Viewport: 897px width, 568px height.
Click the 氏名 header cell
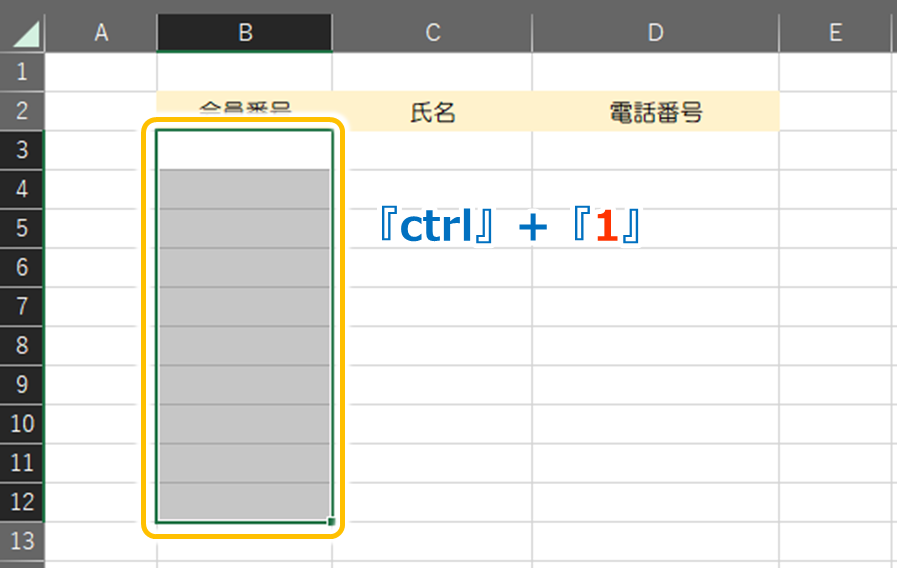pos(432,112)
